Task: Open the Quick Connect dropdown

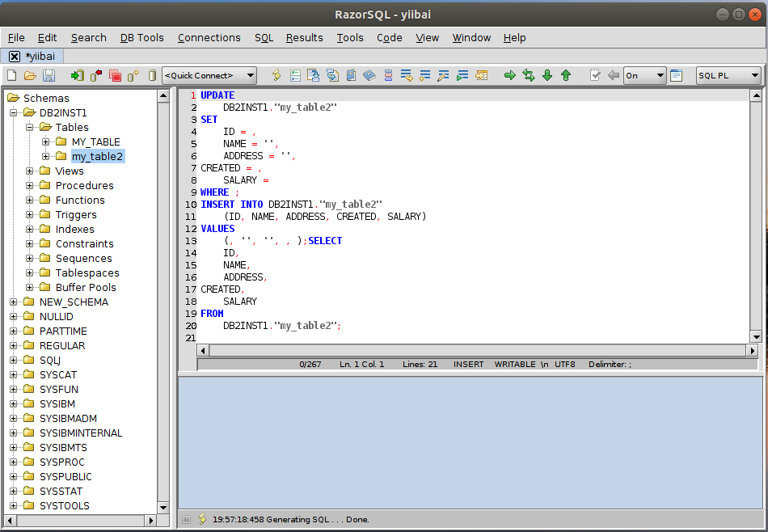Action: tap(209, 75)
